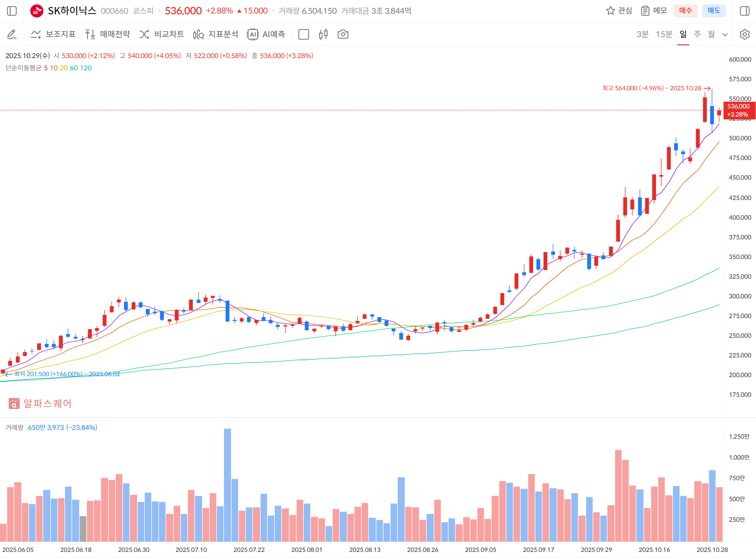Open the left sidebar panel icon
The width and height of the screenshot is (756, 558).
click(x=12, y=11)
